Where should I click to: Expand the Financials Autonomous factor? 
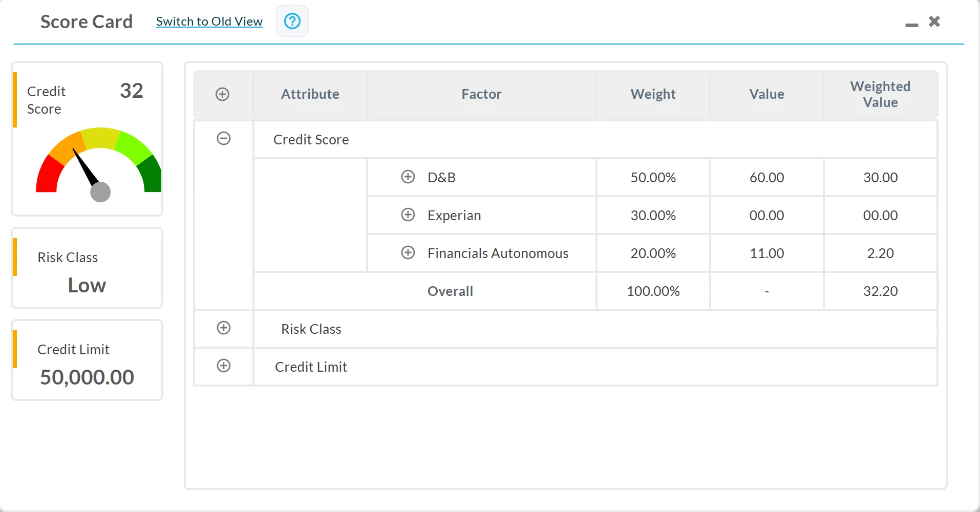[408, 253]
